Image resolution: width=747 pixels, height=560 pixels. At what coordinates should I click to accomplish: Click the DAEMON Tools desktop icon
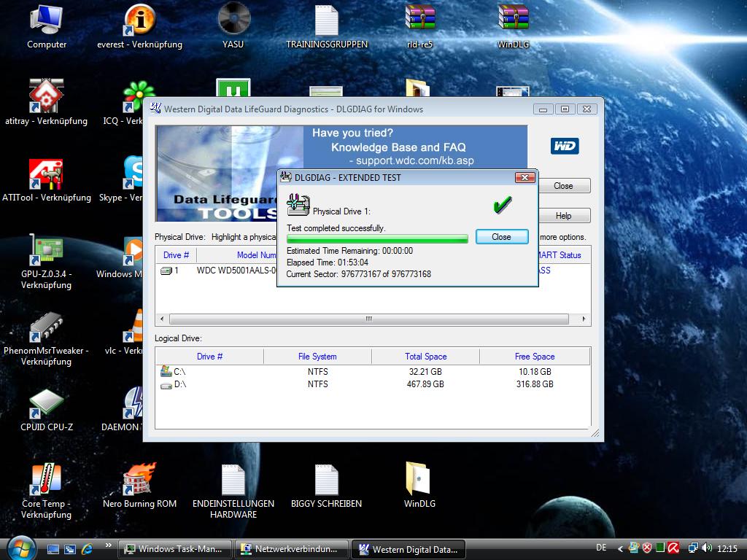coord(133,402)
